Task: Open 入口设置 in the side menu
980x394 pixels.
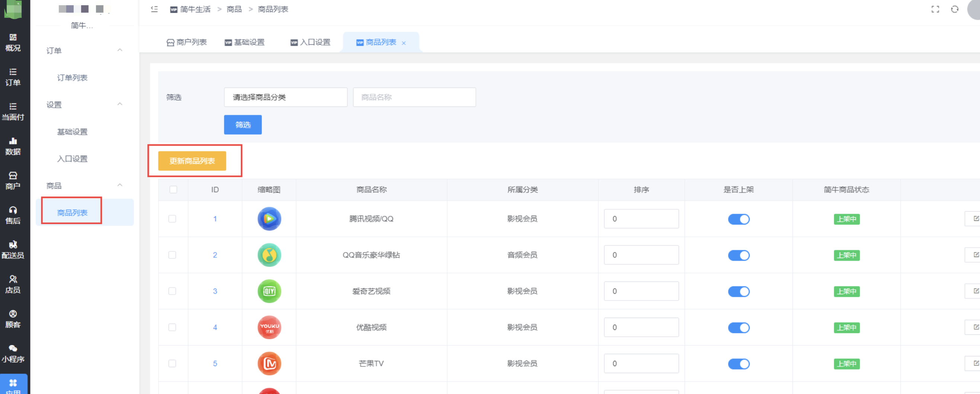Action: pos(72,159)
